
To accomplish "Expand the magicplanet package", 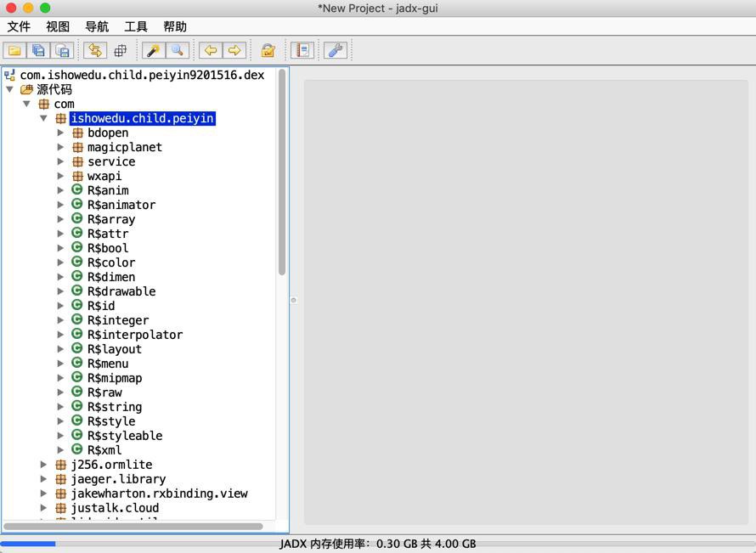I will 61,147.
